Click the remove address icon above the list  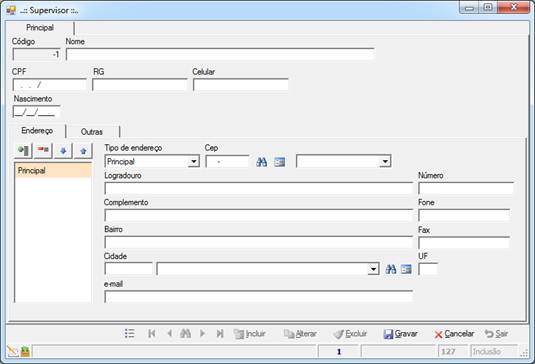[43, 150]
